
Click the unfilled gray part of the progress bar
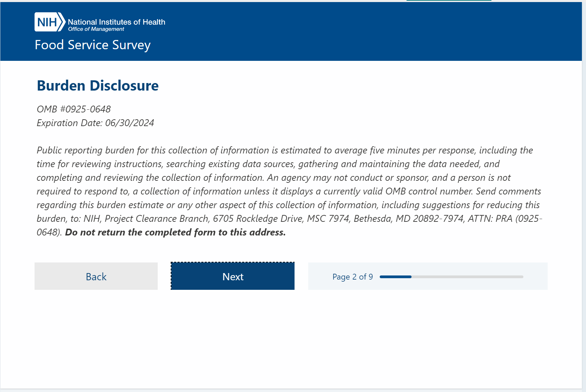467,277
